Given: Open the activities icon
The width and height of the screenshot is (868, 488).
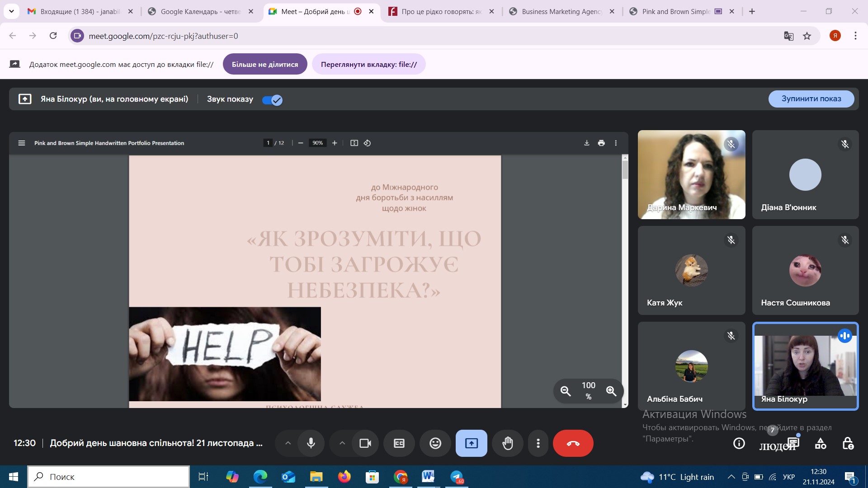Looking at the screenshot, I should (x=821, y=444).
